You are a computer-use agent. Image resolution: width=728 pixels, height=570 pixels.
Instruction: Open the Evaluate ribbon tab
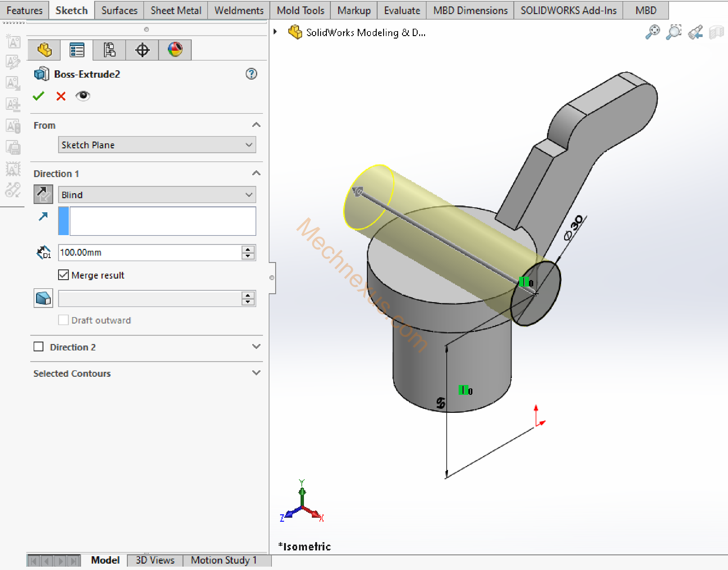point(402,10)
